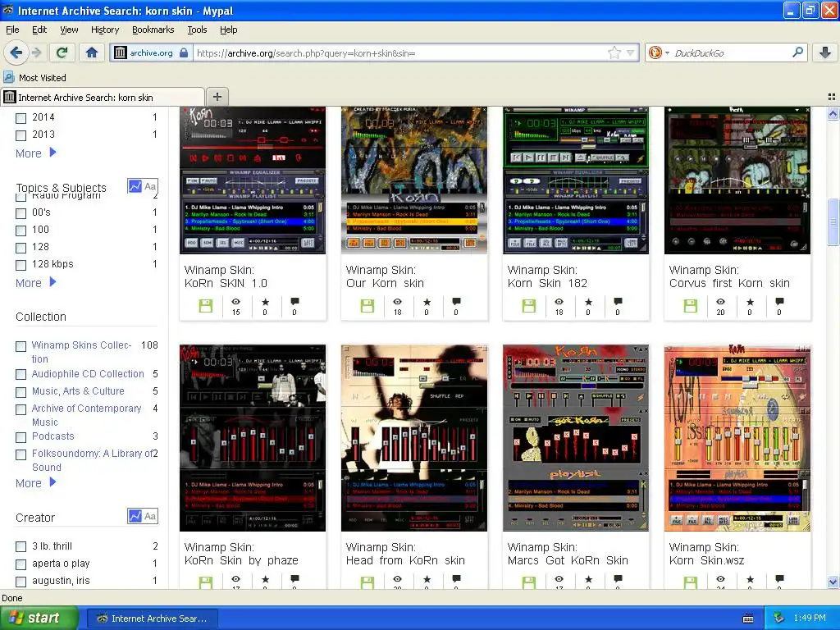Click the comment bubble under Our Korn skin

point(456,302)
